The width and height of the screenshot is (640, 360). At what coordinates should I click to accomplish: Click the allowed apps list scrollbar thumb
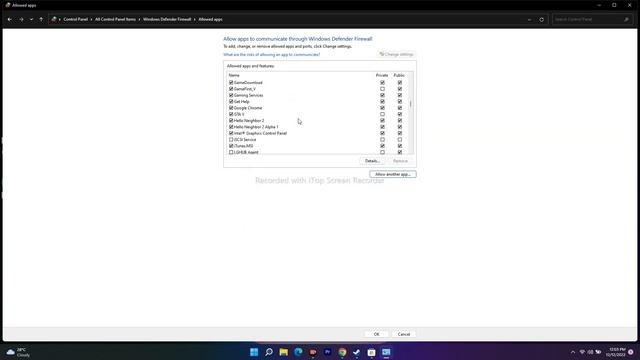click(x=411, y=104)
